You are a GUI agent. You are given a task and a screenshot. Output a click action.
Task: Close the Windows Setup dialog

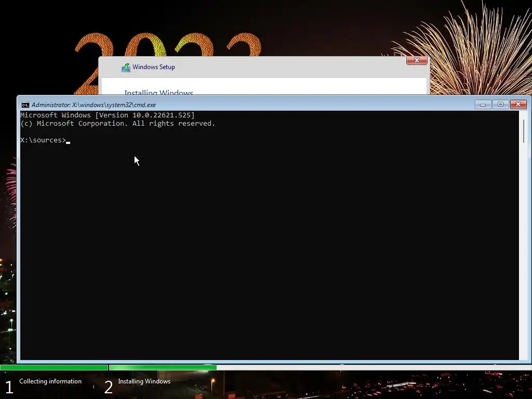tap(417, 60)
